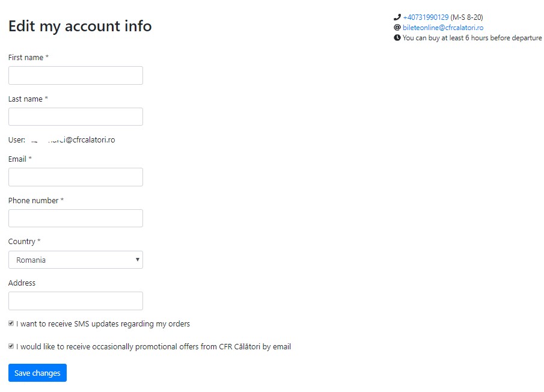Open the +40731990129 phone link

pos(426,17)
